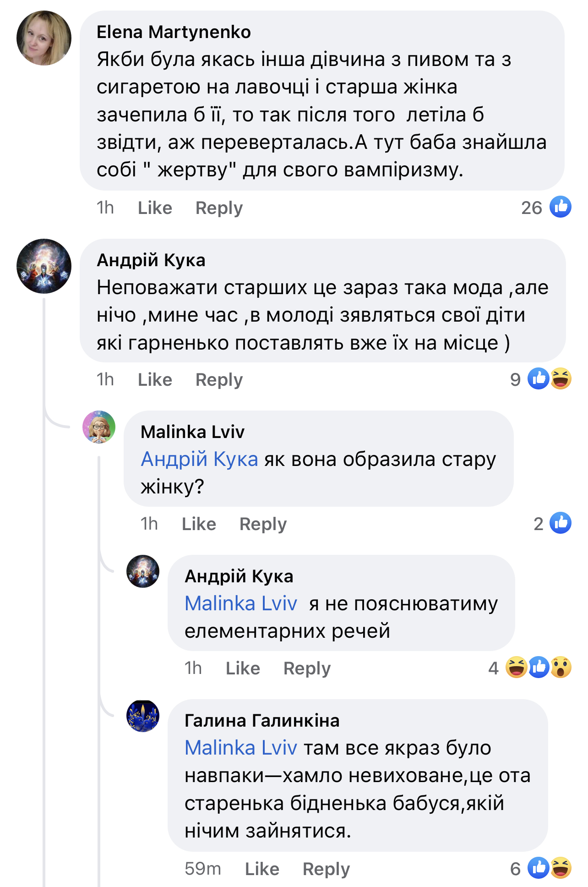Viewport: 588px width, 887px height.
Task: Open the blue Андрій Кука mention link
Action: tap(199, 459)
